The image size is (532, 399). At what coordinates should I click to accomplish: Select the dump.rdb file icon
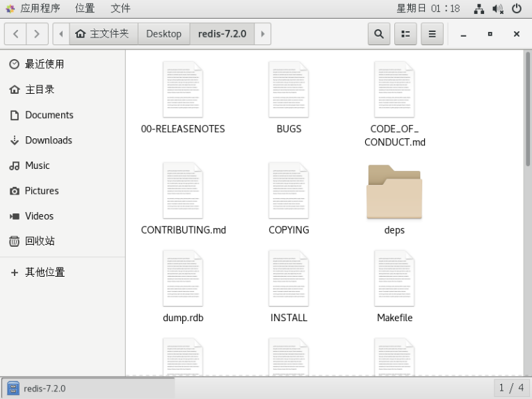183,278
